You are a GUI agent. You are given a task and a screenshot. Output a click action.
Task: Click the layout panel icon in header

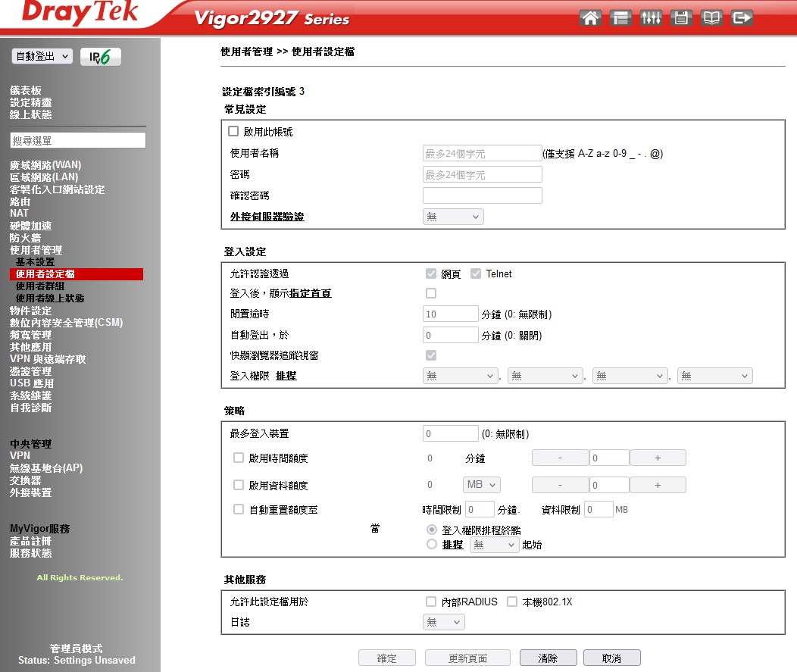620,18
